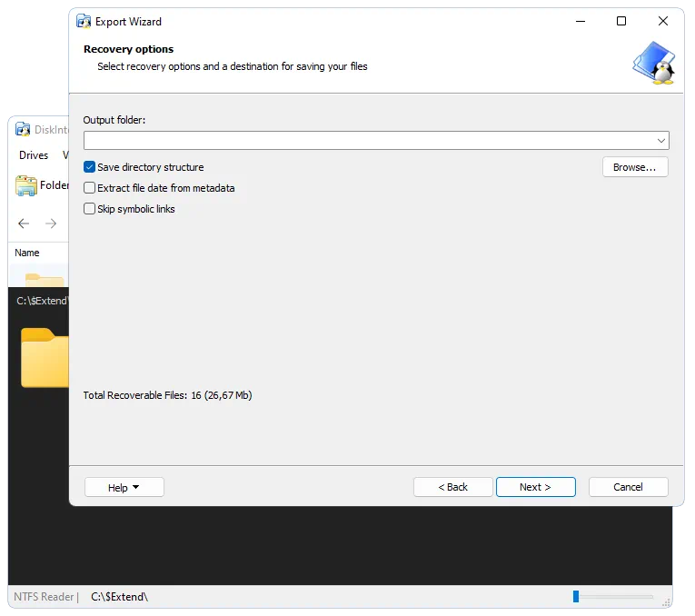This screenshot has width=695, height=616.
Task: Click the Browse... button
Action: click(x=635, y=167)
